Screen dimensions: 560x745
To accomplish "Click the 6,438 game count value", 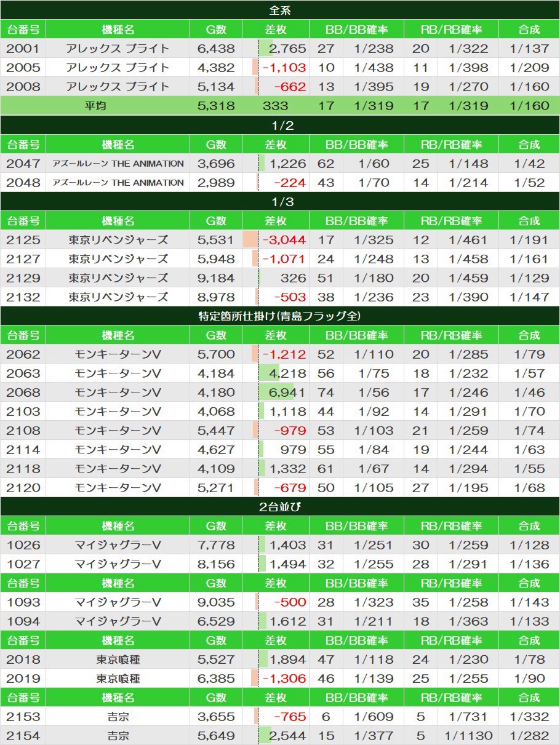I will coord(216,48).
